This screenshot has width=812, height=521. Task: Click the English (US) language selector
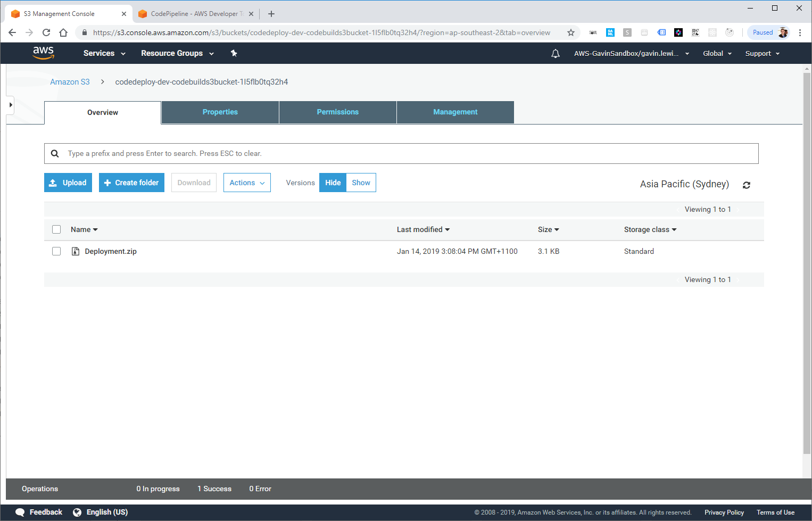coord(107,512)
